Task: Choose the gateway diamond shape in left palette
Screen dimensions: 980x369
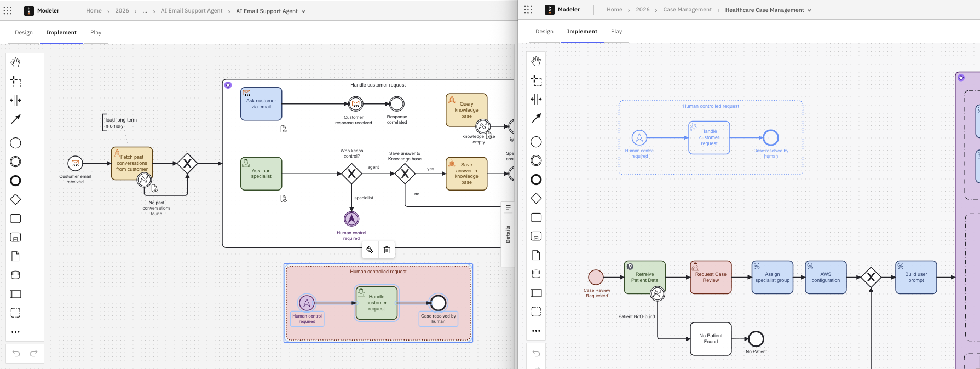Action: [15, 200]
